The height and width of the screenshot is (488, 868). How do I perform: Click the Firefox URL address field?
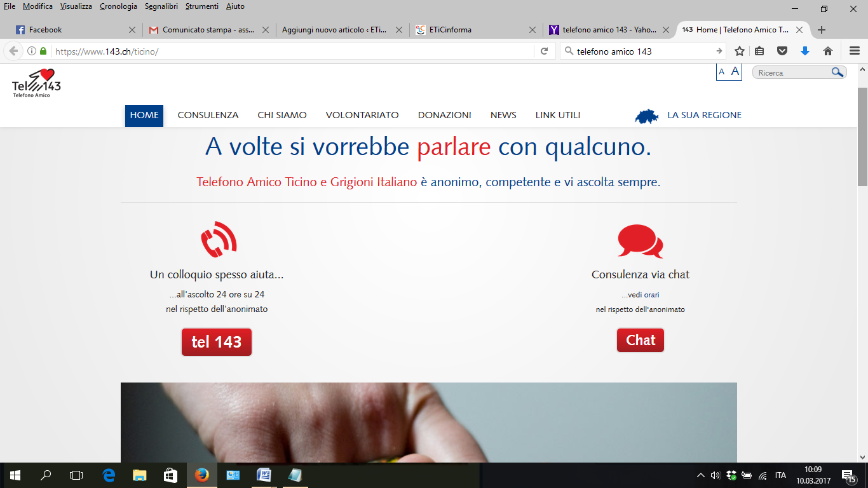coord(292,51)
